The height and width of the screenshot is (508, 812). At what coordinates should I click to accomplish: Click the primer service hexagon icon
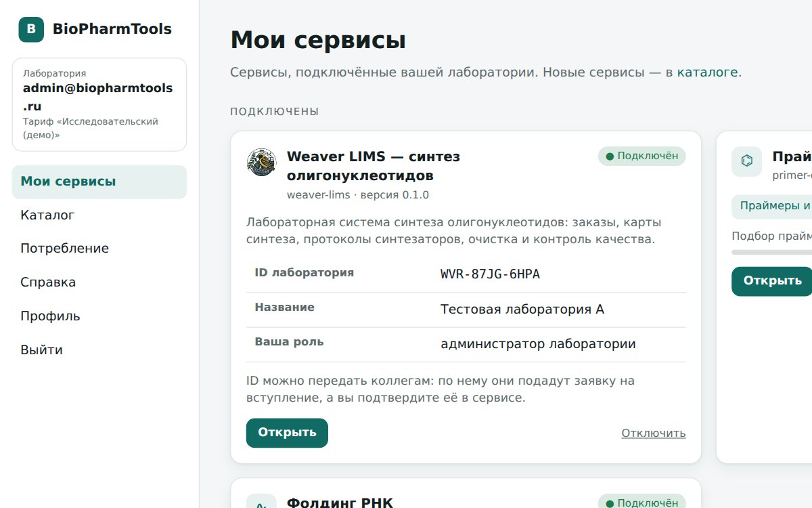click(747, 161)
